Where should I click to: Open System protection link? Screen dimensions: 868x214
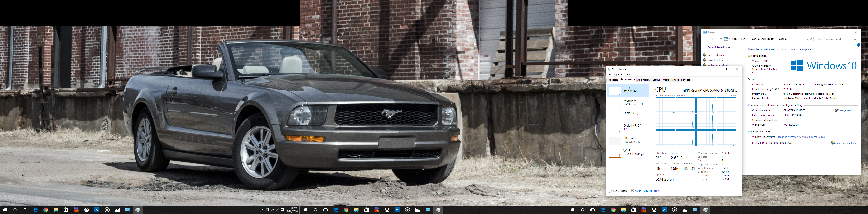click(x=717, y=65)
